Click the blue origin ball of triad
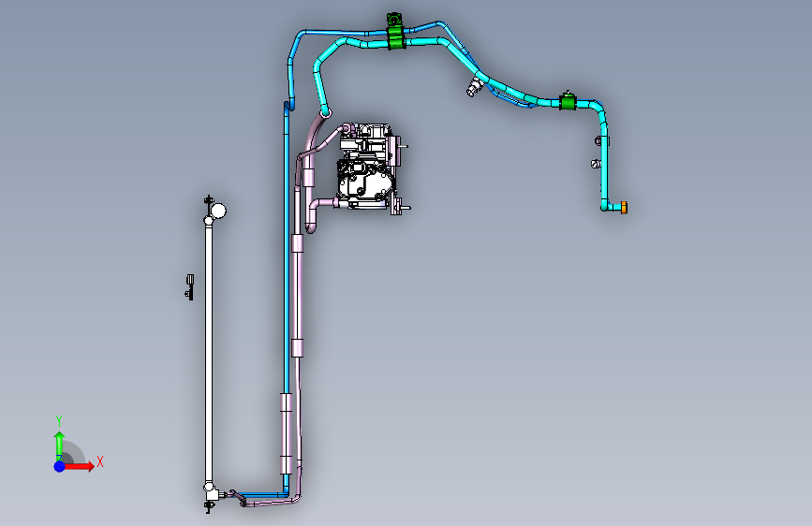812x526 pixels. [60, 466]
